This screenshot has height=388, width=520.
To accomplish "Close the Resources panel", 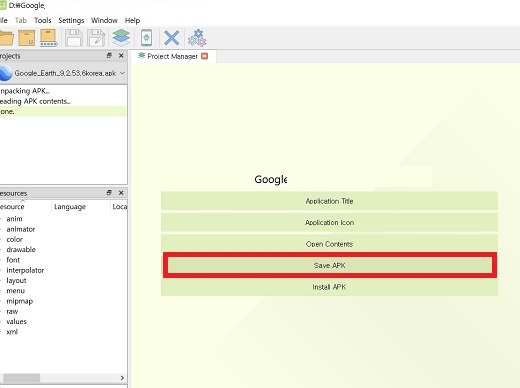I will coord(121,193).
